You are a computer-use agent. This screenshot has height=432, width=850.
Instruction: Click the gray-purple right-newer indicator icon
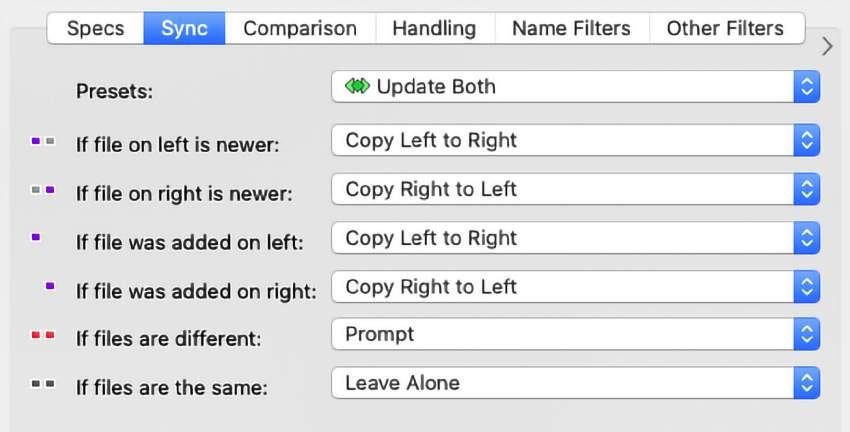[x=43, y=190]
